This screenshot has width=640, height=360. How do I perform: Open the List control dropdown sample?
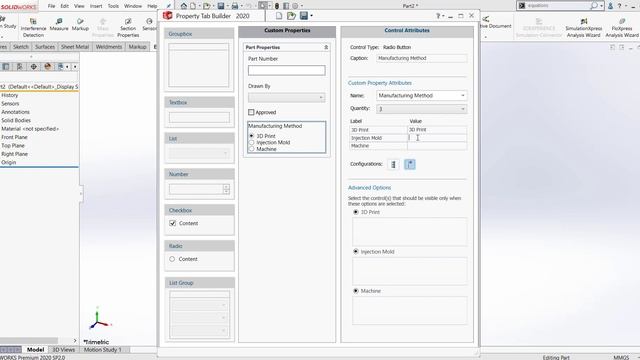[199, 153]
